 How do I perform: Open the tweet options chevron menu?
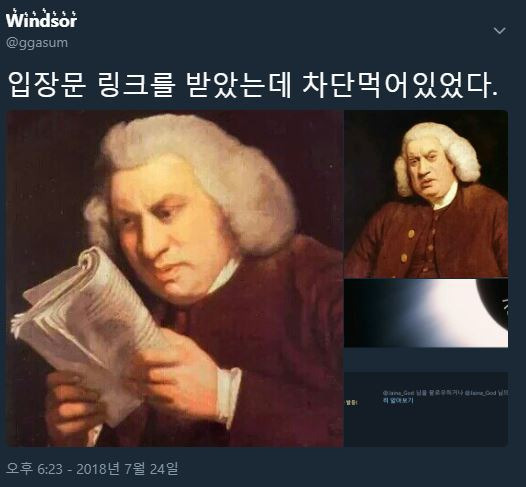[499, 31]
